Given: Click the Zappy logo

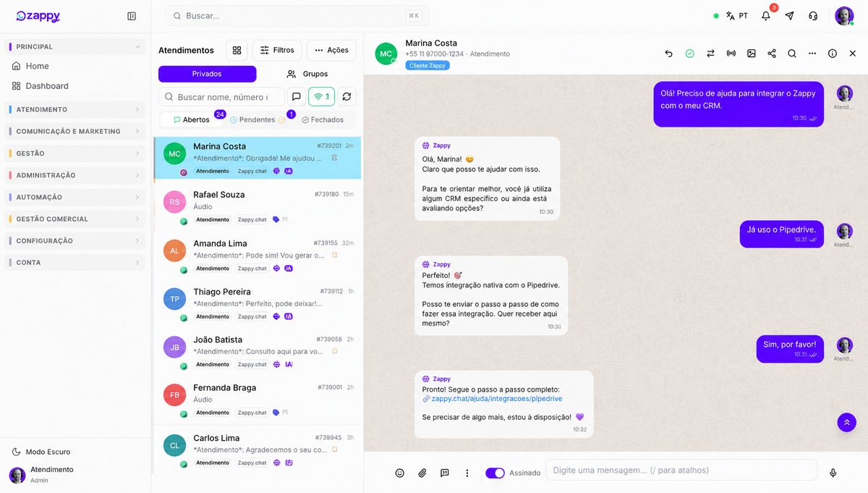Looking at the screenshot, I should [x=38, y=16].
